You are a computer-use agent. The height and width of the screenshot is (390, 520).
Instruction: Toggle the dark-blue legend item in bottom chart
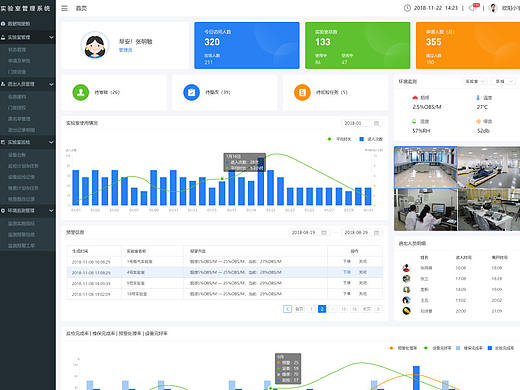(501, 348)
